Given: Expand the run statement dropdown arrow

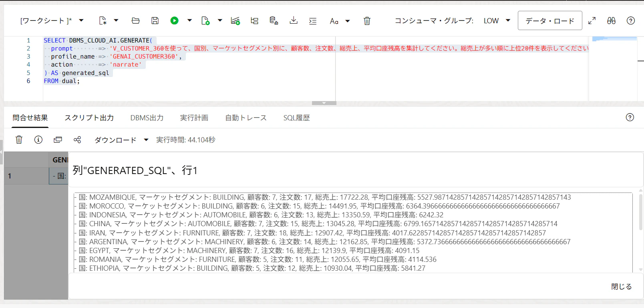Looking at the screenshot, I should click(x=189, y=20).
